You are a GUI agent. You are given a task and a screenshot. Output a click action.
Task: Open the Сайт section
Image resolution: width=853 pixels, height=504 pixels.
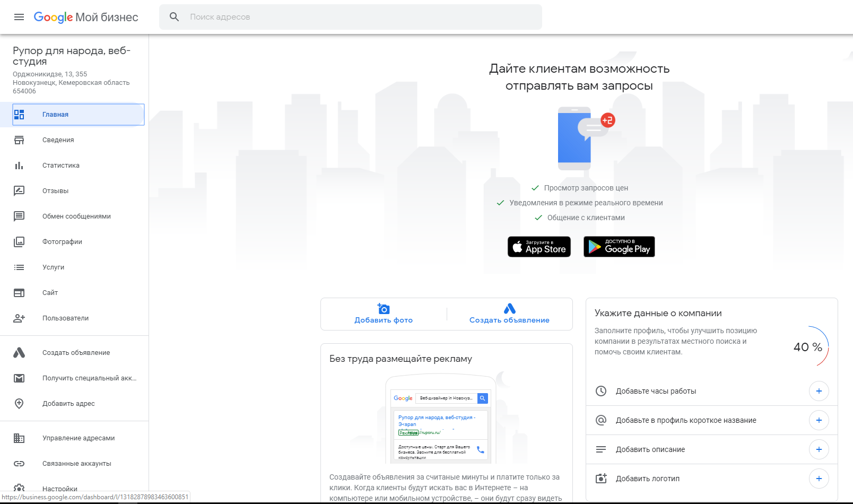(x=74, y=293)
